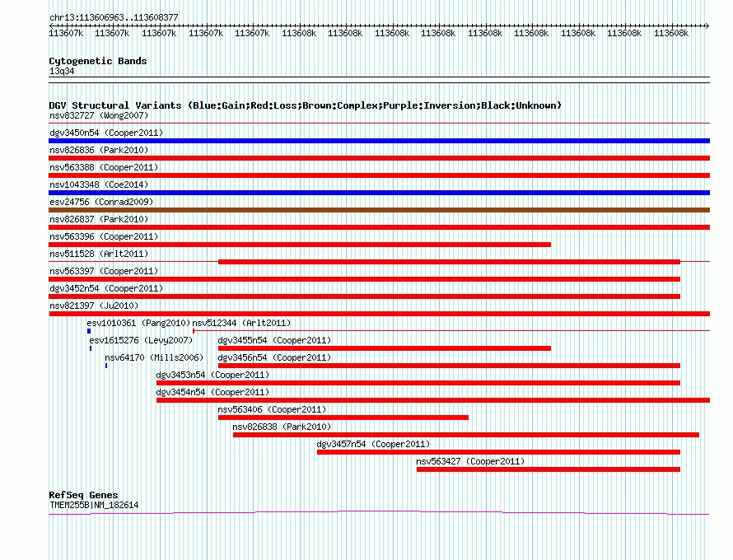
Task: Open nsv511528 (Arlt2011) variant label
Action: coord(99,254)
